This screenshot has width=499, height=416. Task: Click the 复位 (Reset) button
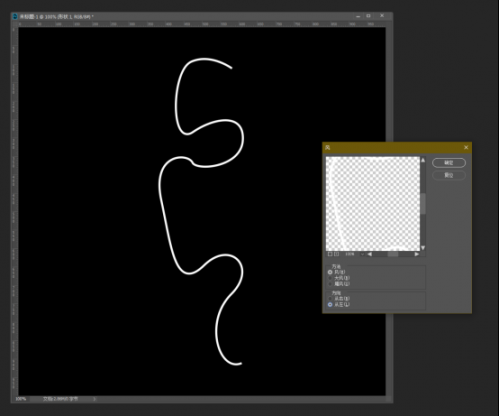click(449, 175)
